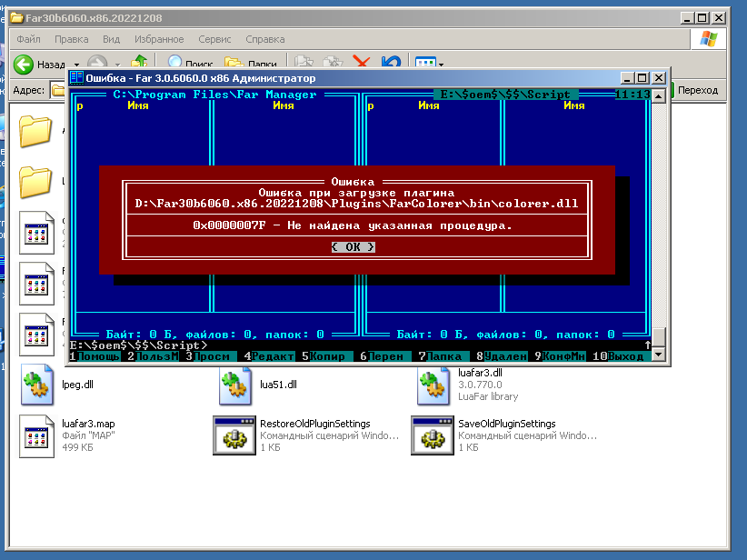Select the RestoreOldPluginSettings script icon
The width and height of the screenshot is (747, 560).
[x=234, y=435]
